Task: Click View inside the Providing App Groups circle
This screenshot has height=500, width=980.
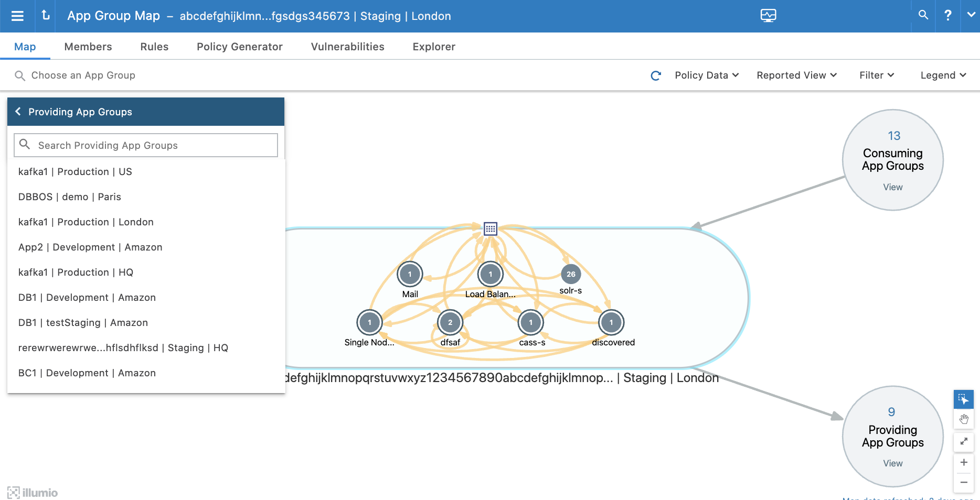Action: point(892,463)
